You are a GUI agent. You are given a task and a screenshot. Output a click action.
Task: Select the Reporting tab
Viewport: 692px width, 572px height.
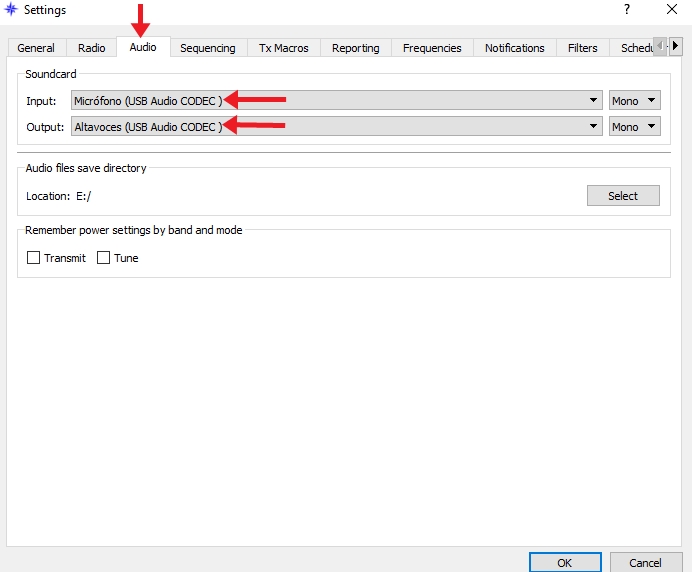(355, 48)
